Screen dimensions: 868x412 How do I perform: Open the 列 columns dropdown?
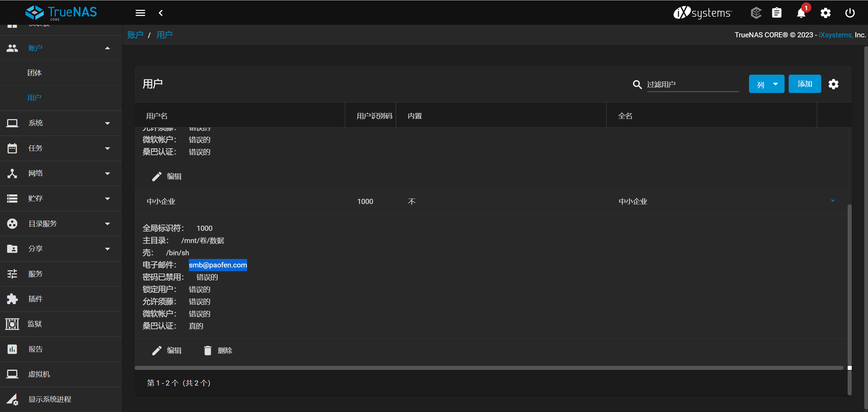pos(766,84)
